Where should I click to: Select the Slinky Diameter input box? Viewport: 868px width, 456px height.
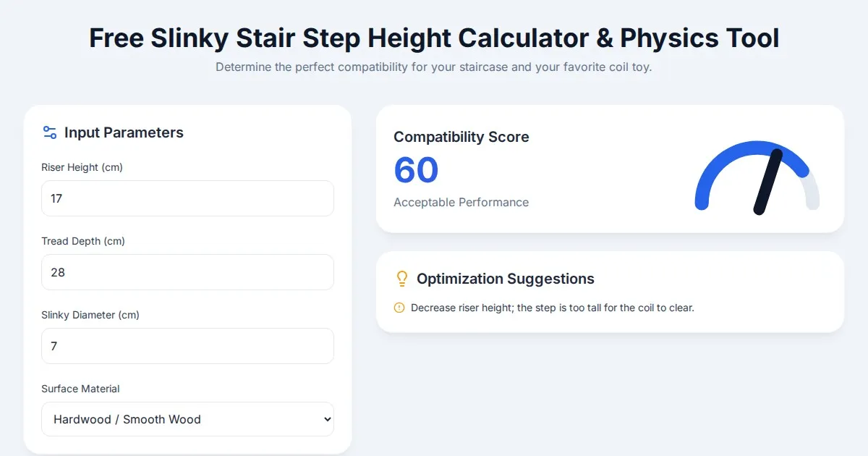187,346
